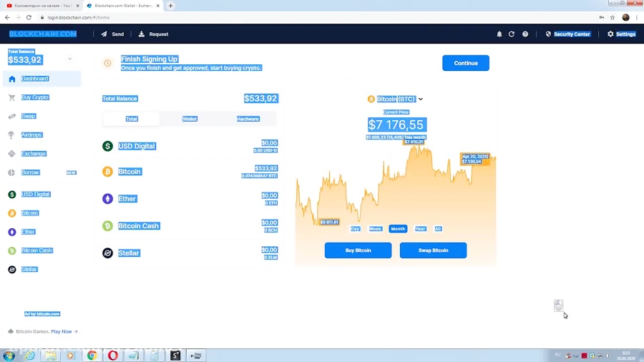Screen dimensions: 644x362
Task: Set the chart range to Week
Action: [x=375, y=229]
